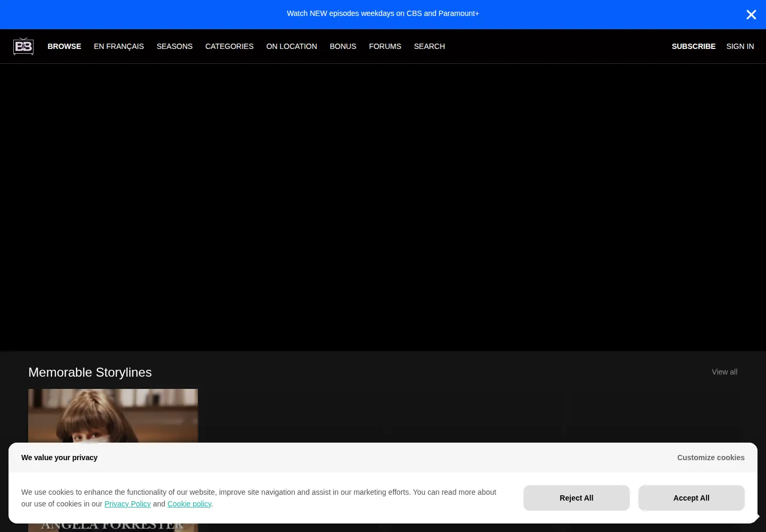Open the Cookie policy link
This screenshot has height=532, width=766.
click(x=189, y=504)
